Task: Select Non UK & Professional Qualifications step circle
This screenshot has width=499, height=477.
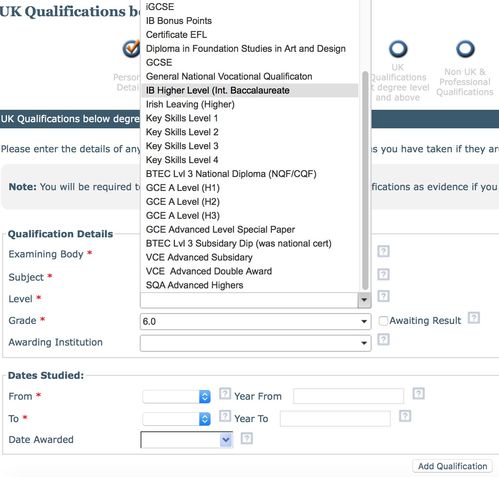Action: pos(465,49)
